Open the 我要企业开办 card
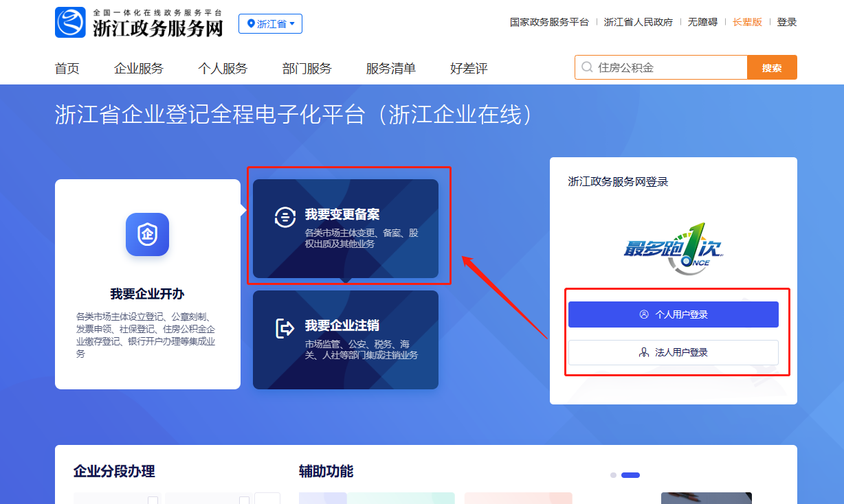Viewport: 844px width, 504px height. coord(148,284)
